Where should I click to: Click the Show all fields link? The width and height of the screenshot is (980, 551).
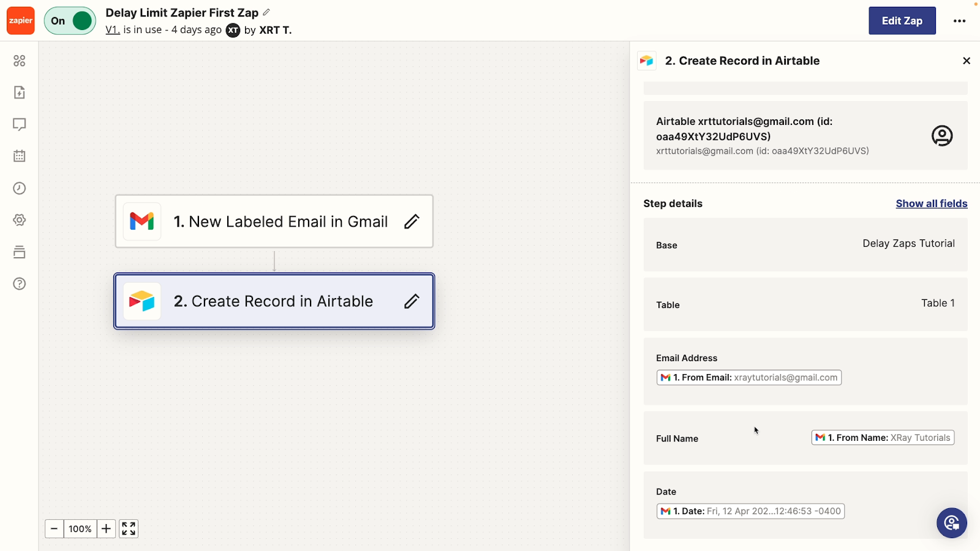click(x=932, y=203)
